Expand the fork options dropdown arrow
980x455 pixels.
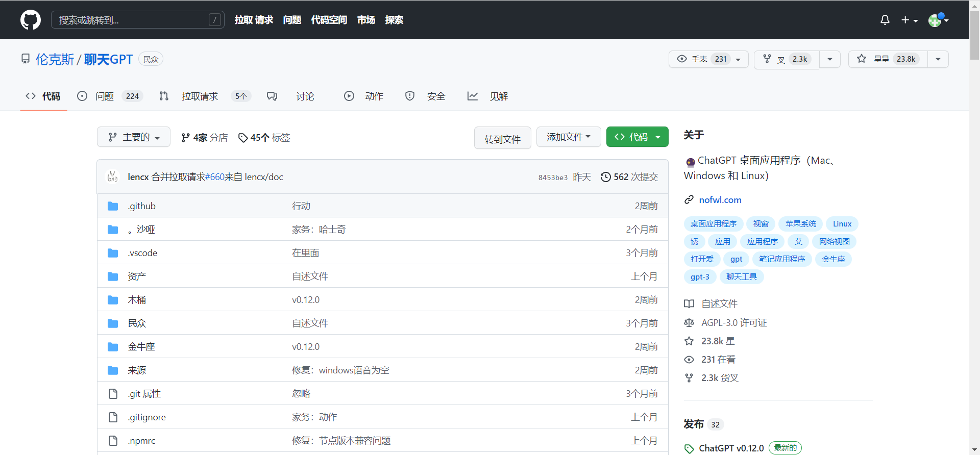[x=830, y=59]
